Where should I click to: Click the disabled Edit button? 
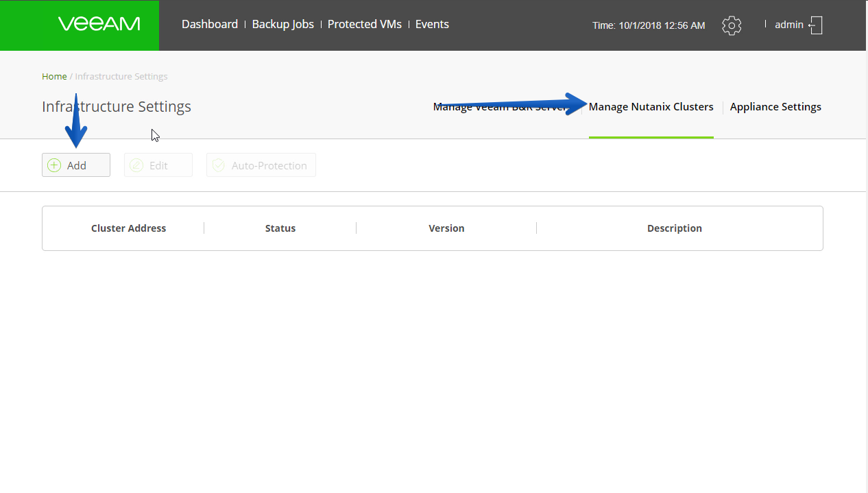(x=158, y=165)
